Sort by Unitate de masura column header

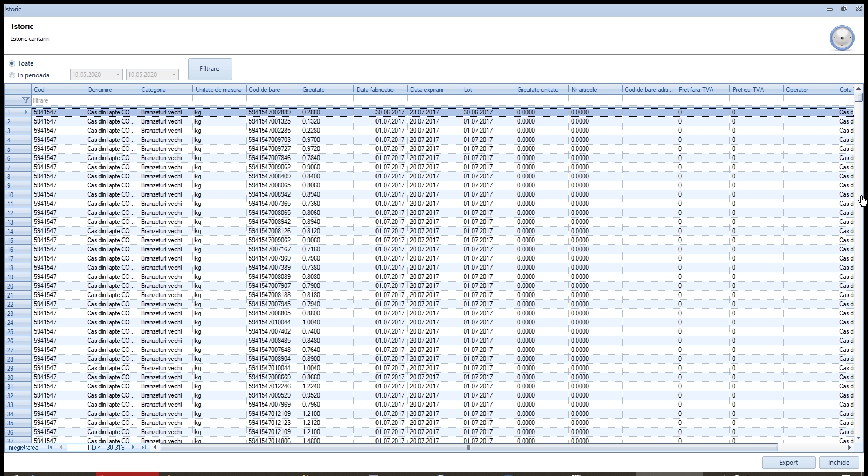tap(219, 90)
